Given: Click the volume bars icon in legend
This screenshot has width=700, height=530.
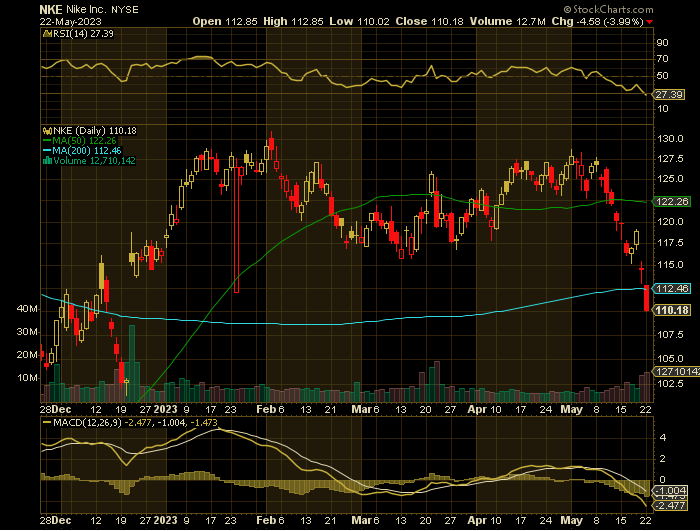Looking at the screenshot, I should coord(47,161).
